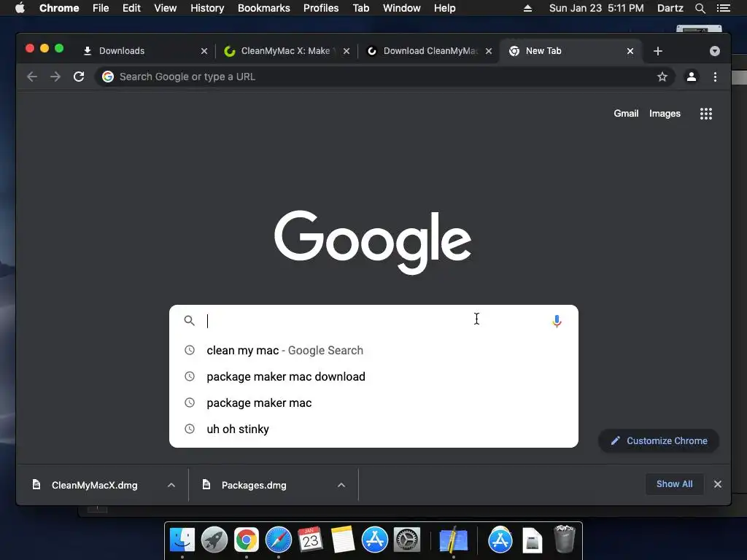Expand options for Packages.dmg download
The height and width of the screenshot is (560, 747).
(x=341, y=485)
